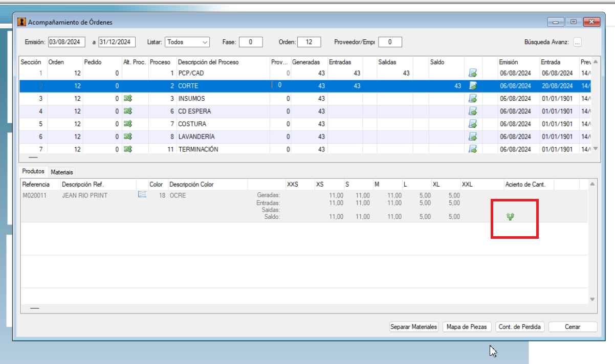Click the Cont. de Perdida button
This screenshot has width=615, height=364.
click(520, 327)
